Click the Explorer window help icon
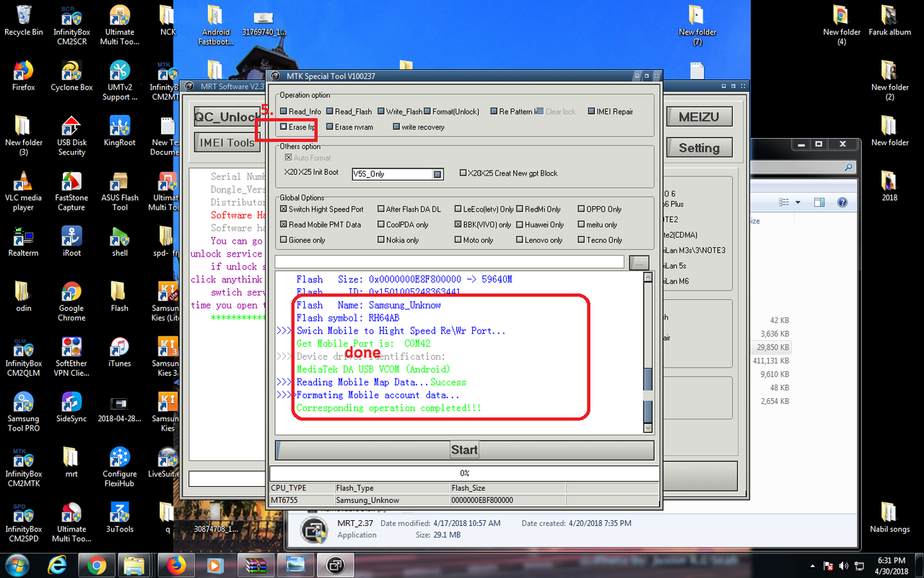 pyautogui.click(x=842, y=203)
